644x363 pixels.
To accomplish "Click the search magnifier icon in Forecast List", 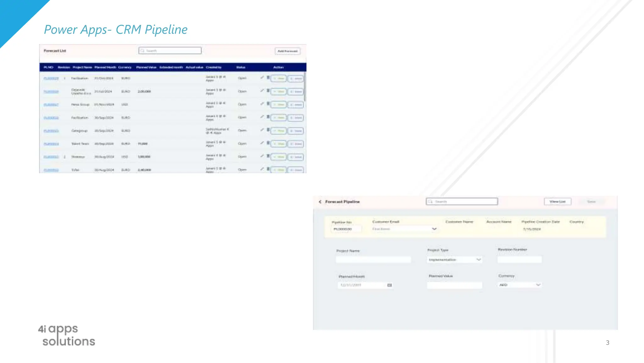I will point(142,51).
